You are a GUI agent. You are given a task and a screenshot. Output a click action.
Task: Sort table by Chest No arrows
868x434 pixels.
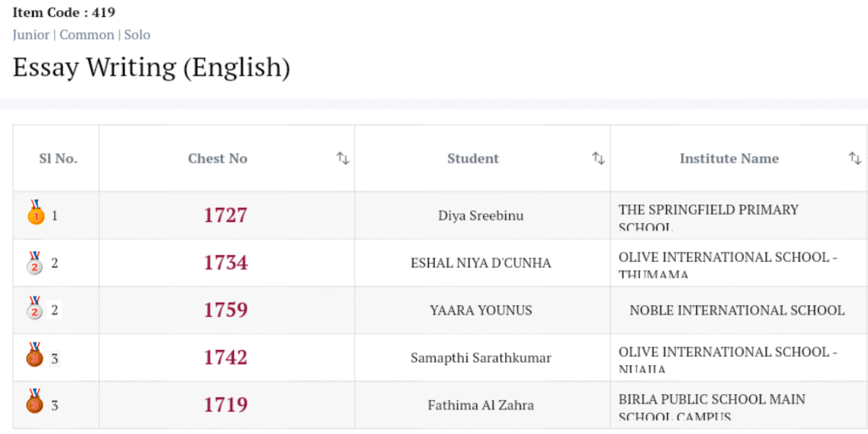(x=342, y=159)
